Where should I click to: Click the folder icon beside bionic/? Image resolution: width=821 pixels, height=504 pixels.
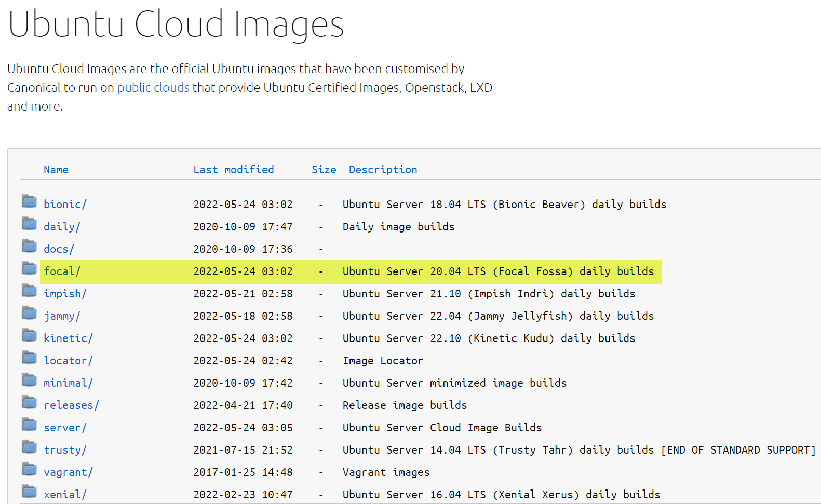[29, 201]
